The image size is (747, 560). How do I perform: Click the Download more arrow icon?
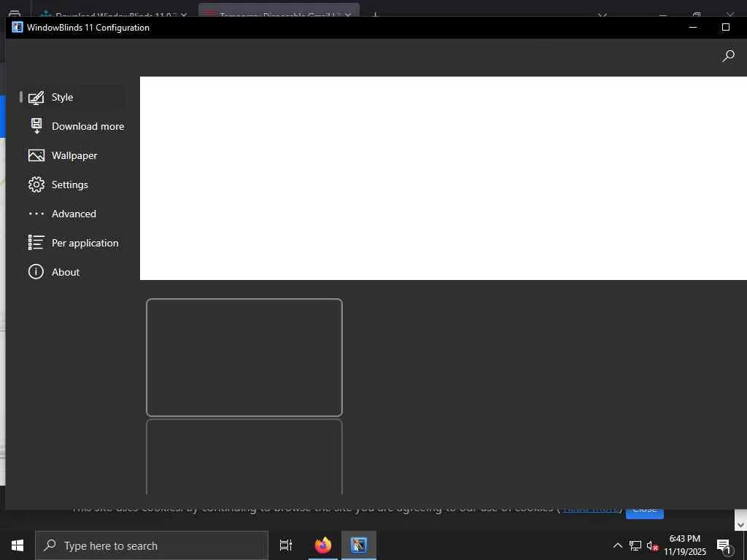36,125
